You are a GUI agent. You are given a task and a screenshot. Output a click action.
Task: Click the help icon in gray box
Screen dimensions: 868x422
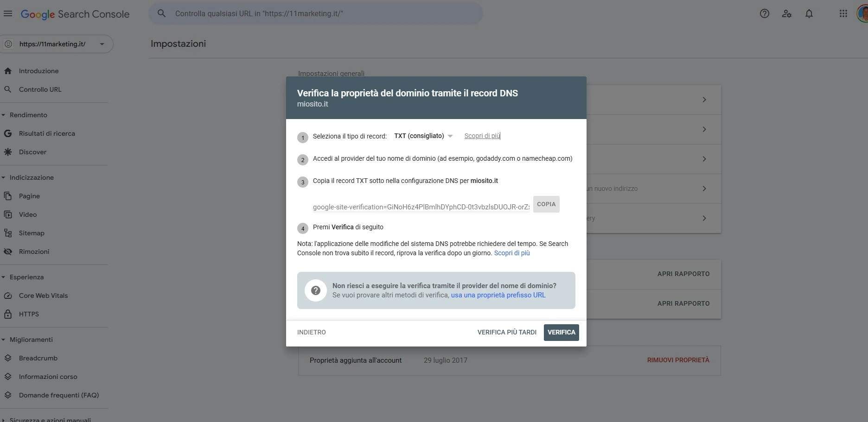pos(316,290)
